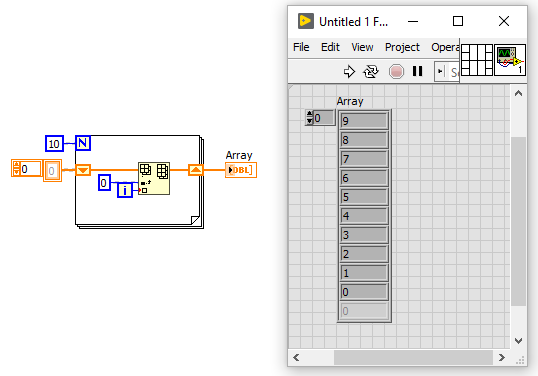Click the Array DBL indicator terminal
538x376 pixels.
(x=241, y=170)
